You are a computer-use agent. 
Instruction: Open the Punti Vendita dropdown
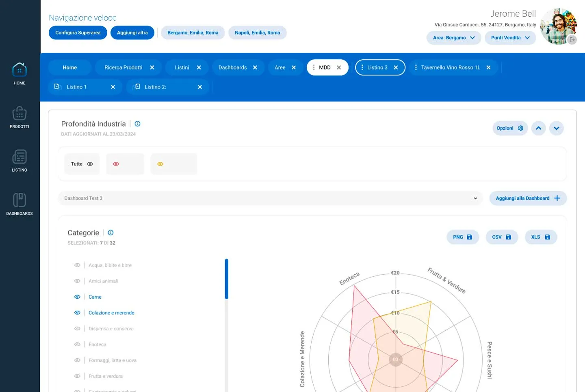coord(510,38)
